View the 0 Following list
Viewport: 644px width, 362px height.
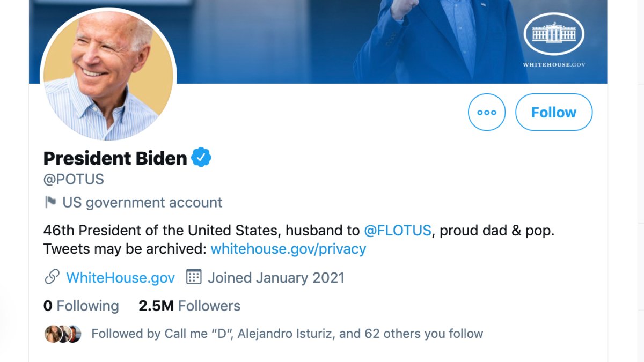[80, 305]
